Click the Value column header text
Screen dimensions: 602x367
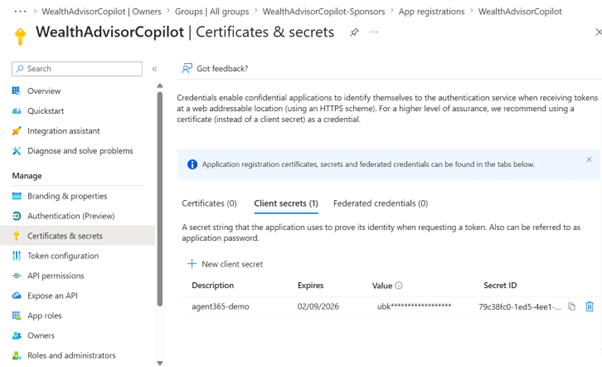click(382, 286)
